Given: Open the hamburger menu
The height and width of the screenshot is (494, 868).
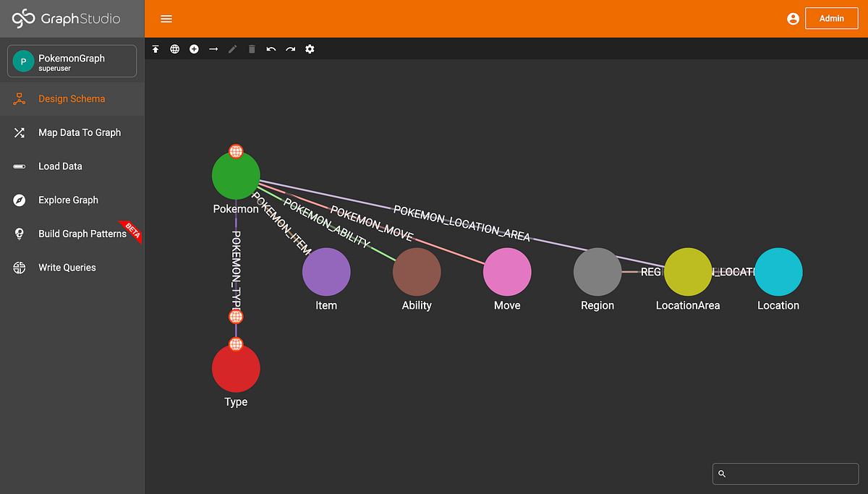Looking at the screenshot, I should point(166,18).
